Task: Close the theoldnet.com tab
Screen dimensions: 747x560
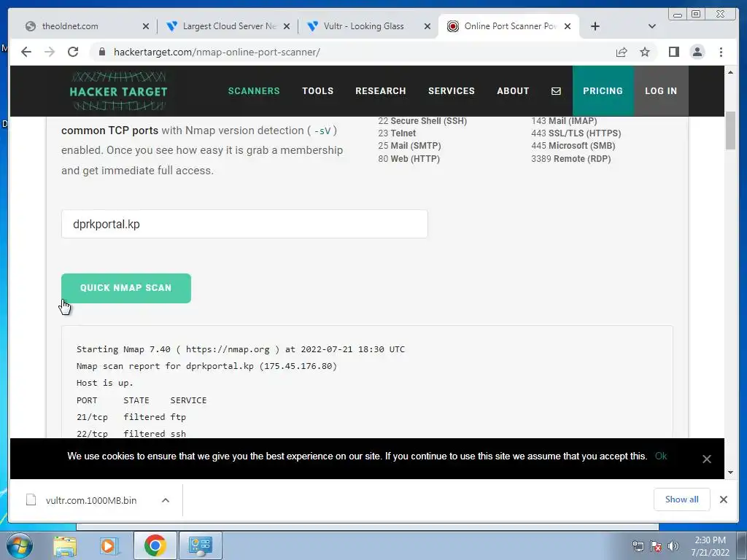Action: (146, 27)
